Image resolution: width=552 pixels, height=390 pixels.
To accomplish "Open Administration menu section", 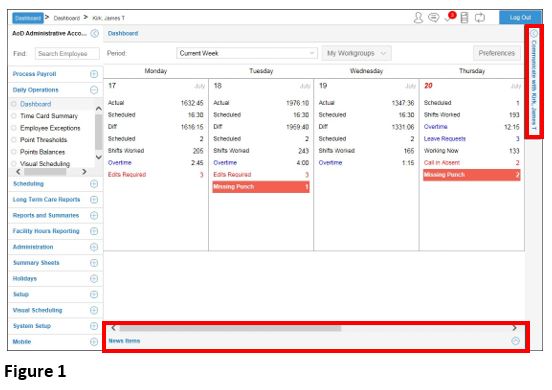I will tap(33, 247).
